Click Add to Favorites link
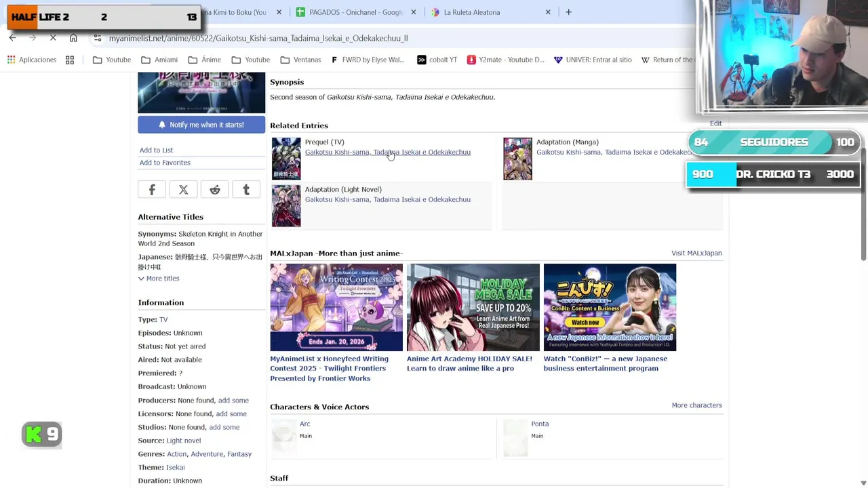Image resolution: width=868 pixels, height=488 pixels. (165, 163)
